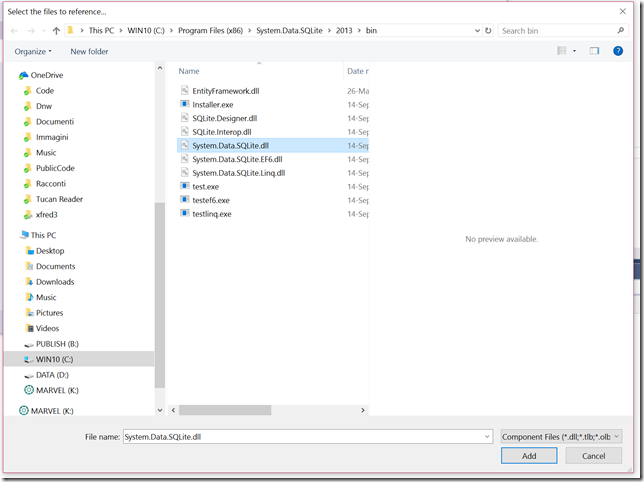Image resolution: width=644 pixels, height=482 pixels.
Task: Expand the file type filter combo box
Action: point(562,437)
